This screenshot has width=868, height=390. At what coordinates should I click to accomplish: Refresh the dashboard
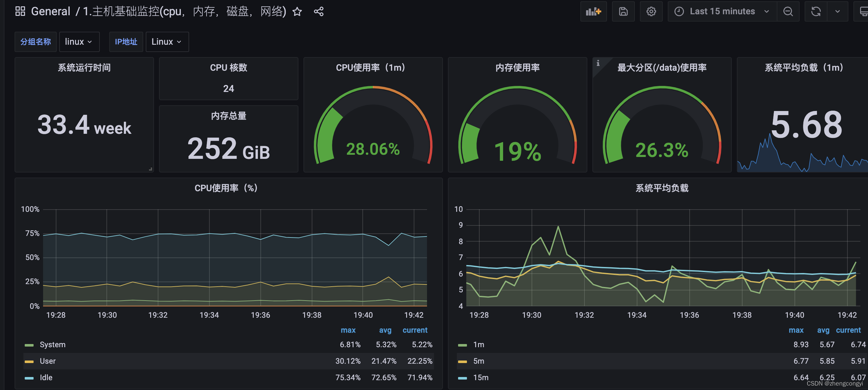click(x=816, y=11)
